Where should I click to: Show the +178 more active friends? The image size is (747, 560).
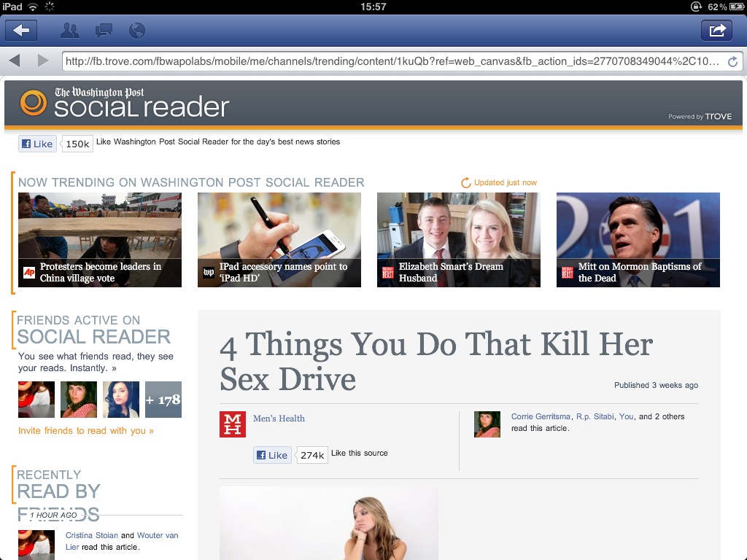pyautogui.click(x=163, y=400)
